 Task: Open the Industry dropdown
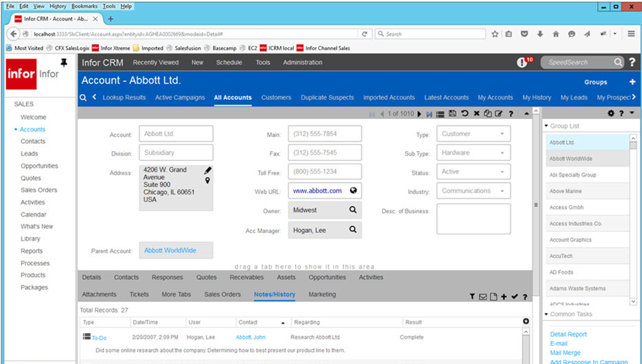502,191
